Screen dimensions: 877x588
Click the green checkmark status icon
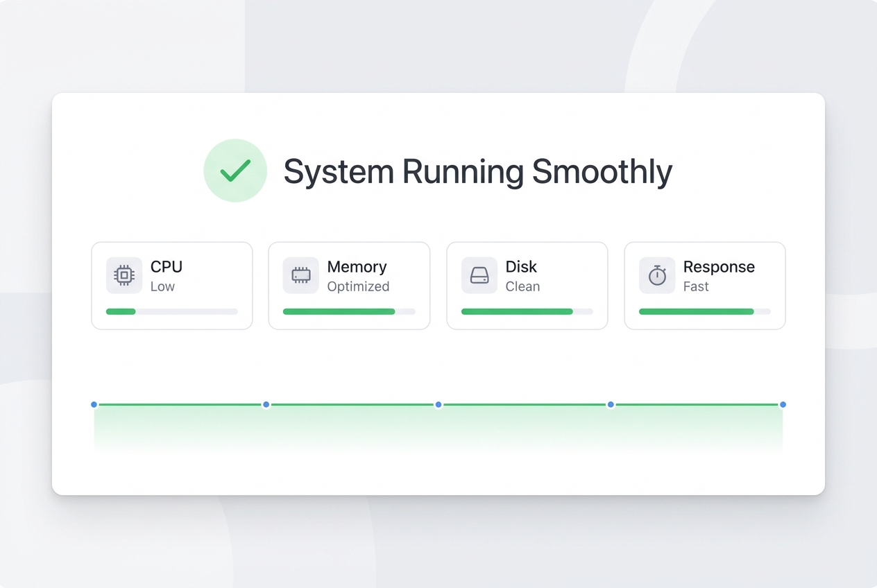(x=235, y=171)
